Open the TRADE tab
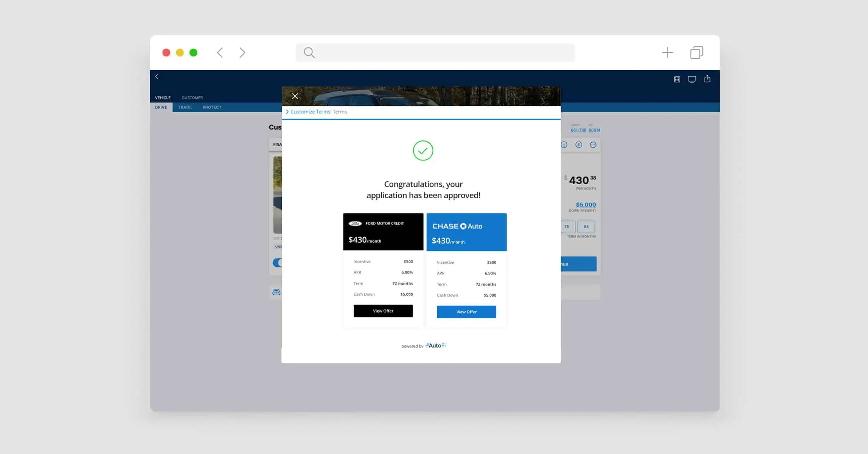Viewport: 868px width, 454px height. click(x=185, y=107)
